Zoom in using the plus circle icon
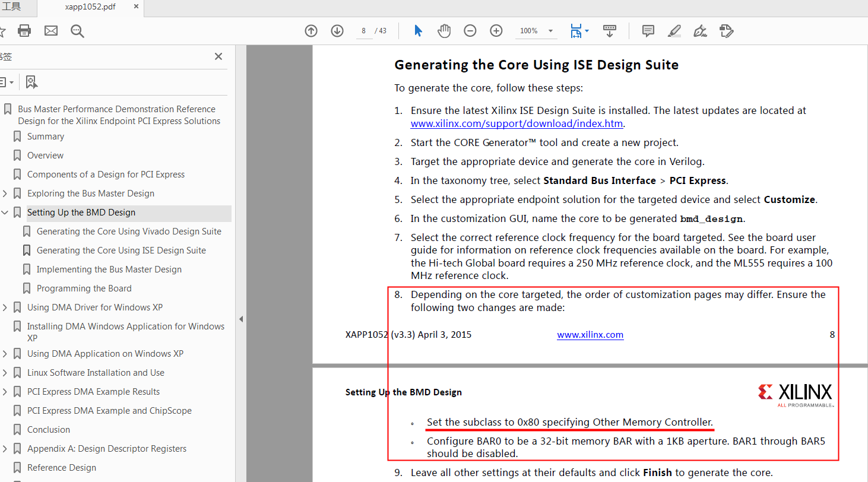Viewport: 868px width, 482px height. (496, 31)
